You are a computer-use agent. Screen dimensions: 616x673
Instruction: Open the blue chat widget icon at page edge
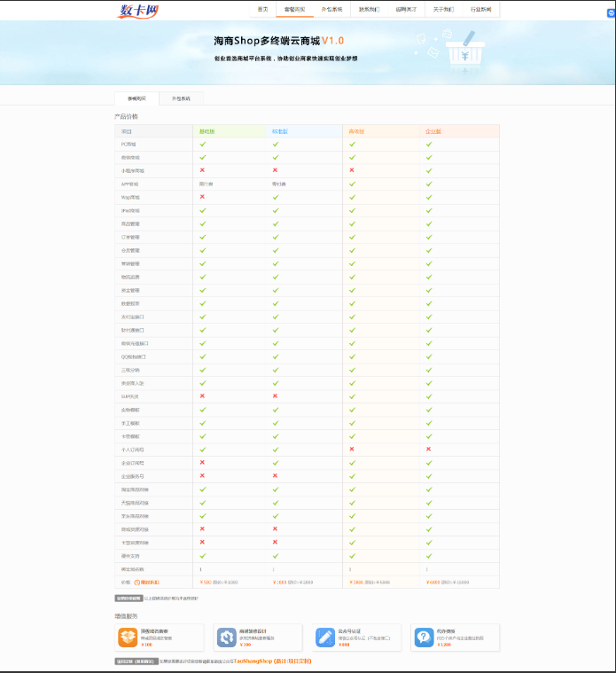click(x=612, y=13)
